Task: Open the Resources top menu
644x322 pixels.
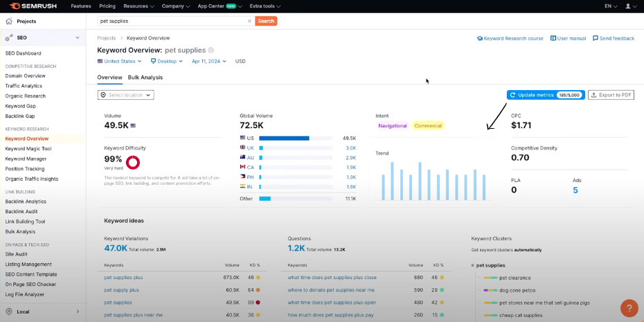Action: [x=138, y=6]
